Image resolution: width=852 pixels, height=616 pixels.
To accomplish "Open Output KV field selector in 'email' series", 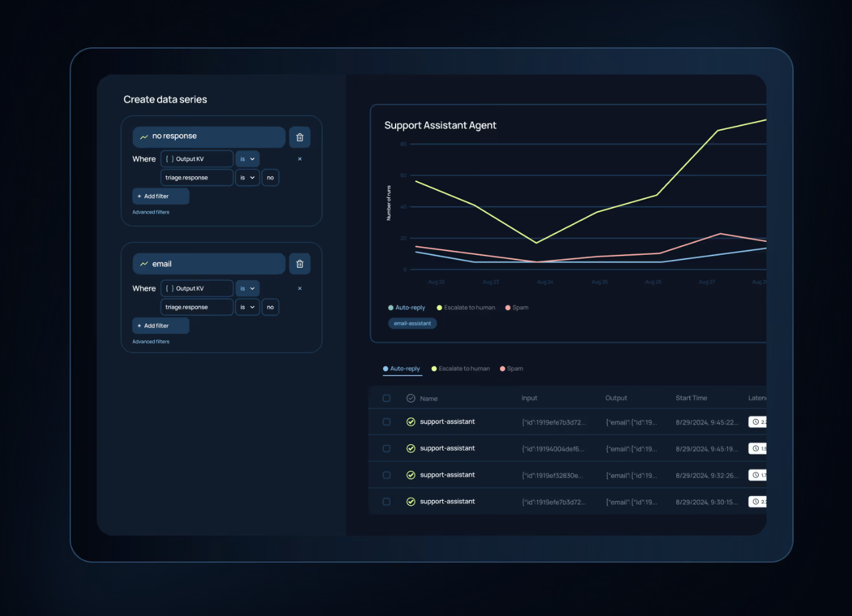I will [196, 289].
